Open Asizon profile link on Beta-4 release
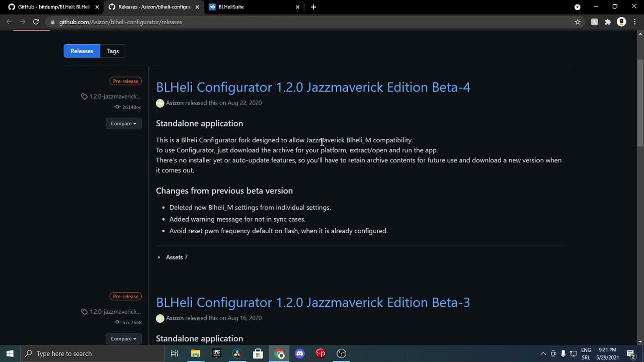The image size is (644, 362). 175,103
